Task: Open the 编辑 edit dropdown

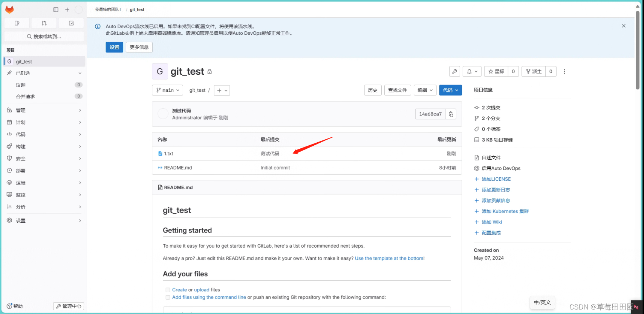Action: [425, 90]
